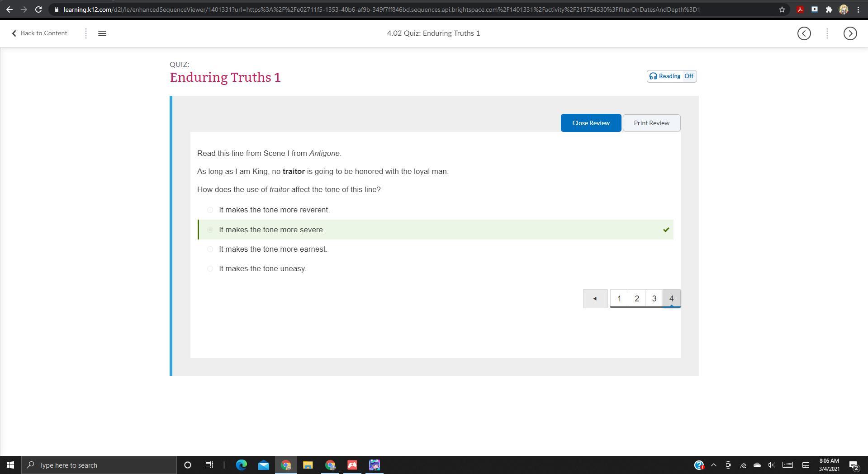Return via Back to Content link
868x474 pixels.
[x=39, y=33]
